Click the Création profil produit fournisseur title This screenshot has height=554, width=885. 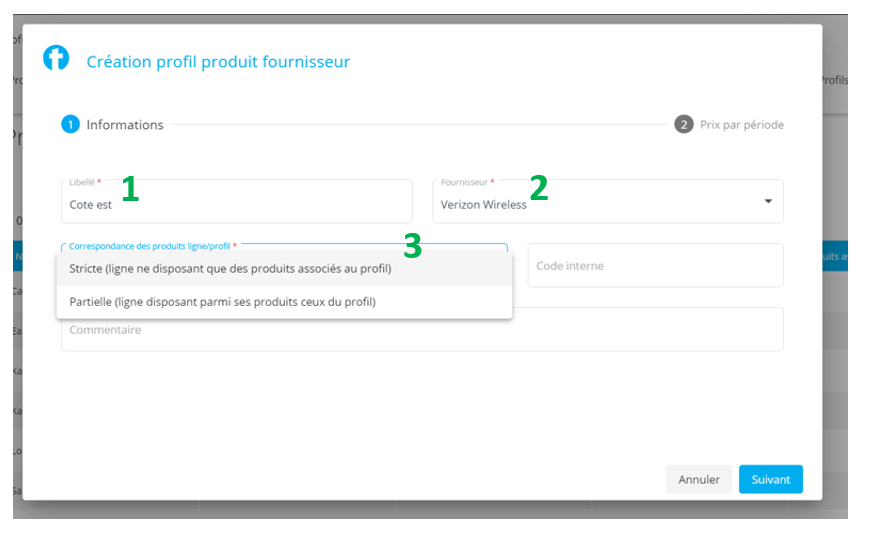[218, 61]
